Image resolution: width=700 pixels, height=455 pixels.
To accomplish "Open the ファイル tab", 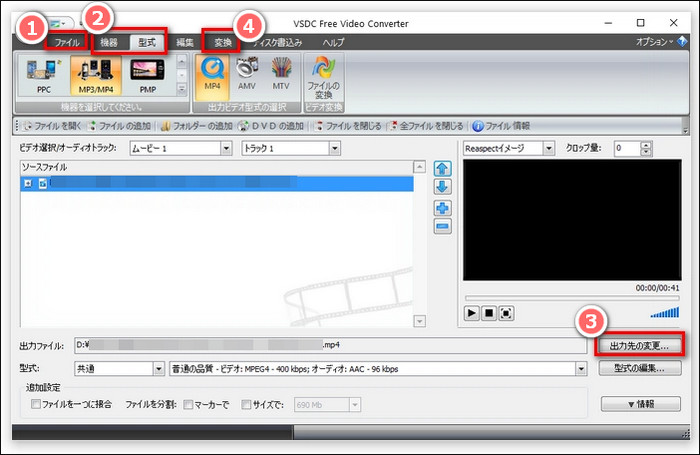I will point(67,42).
